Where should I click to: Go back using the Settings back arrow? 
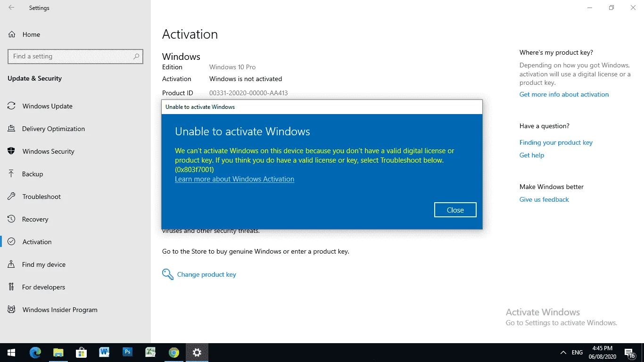11,8
